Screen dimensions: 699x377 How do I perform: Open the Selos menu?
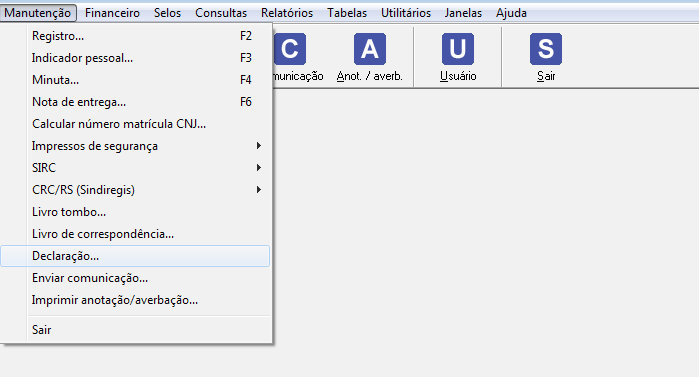(x=168, y=13)
